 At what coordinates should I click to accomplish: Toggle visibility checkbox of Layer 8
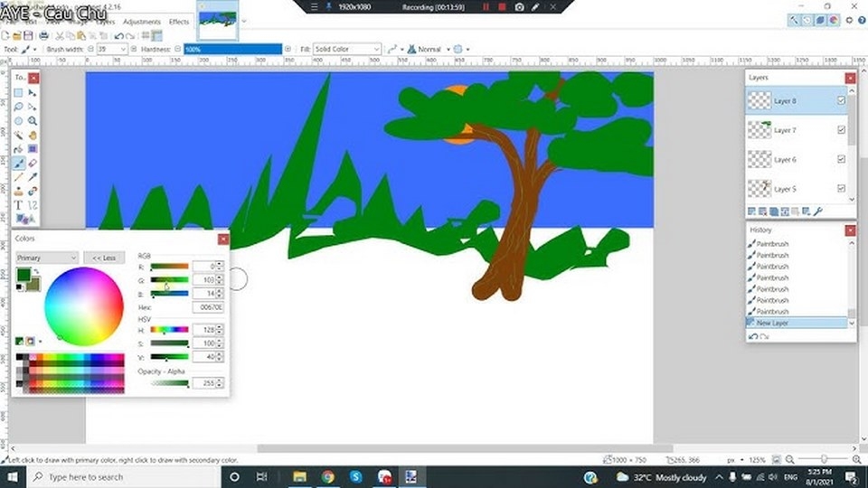[842, 100]
